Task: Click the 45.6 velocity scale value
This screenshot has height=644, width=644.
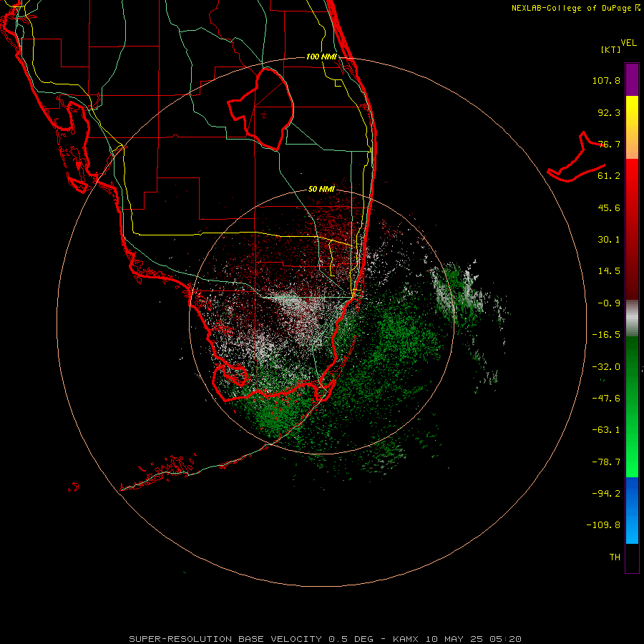Action: pyautogui.click(x=609, y=208)
